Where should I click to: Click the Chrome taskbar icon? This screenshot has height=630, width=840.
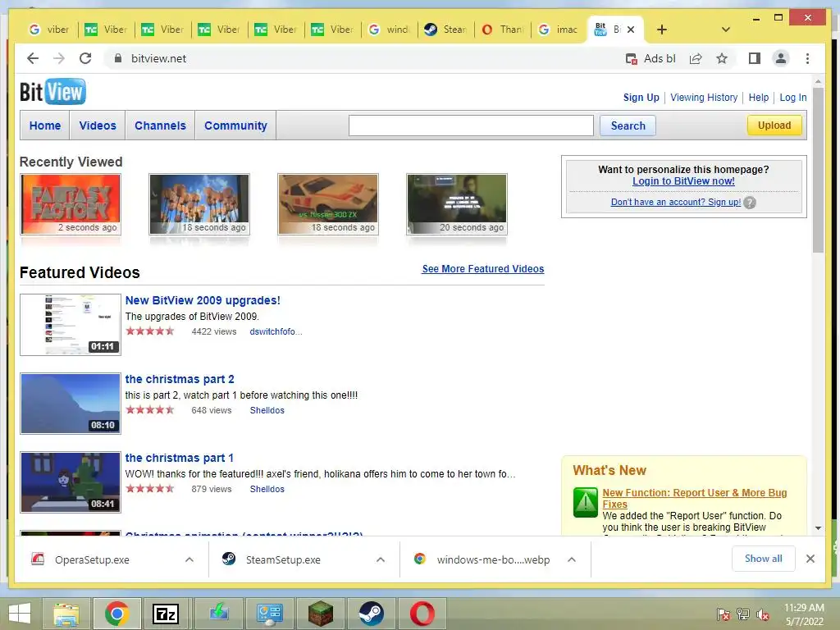[116, 614]
